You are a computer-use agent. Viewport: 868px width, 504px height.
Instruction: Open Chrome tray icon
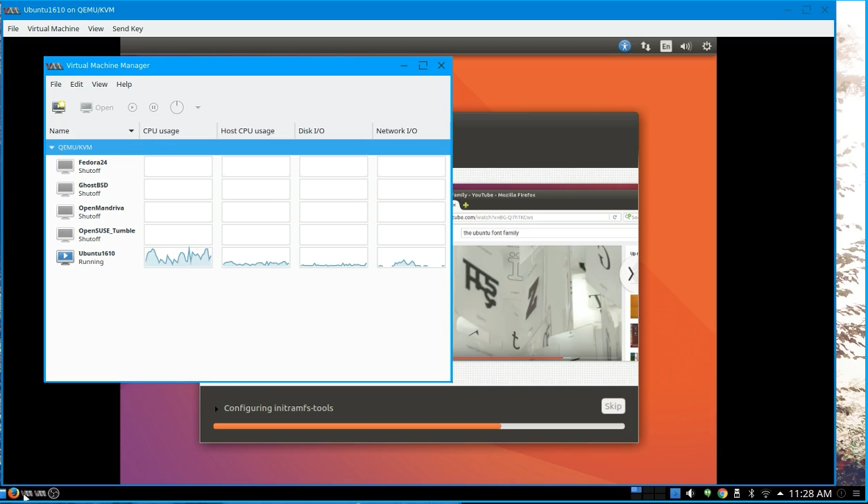pos(722,494)
